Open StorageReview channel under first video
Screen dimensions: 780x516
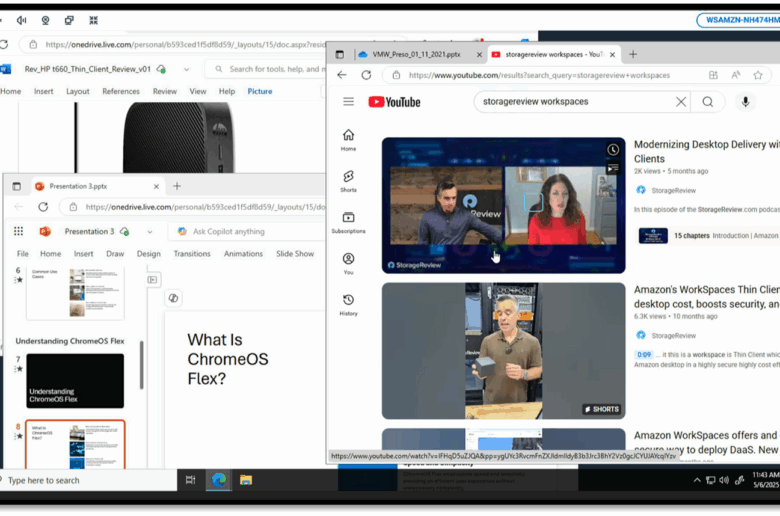pyautogui.click(x=673, y=190)
